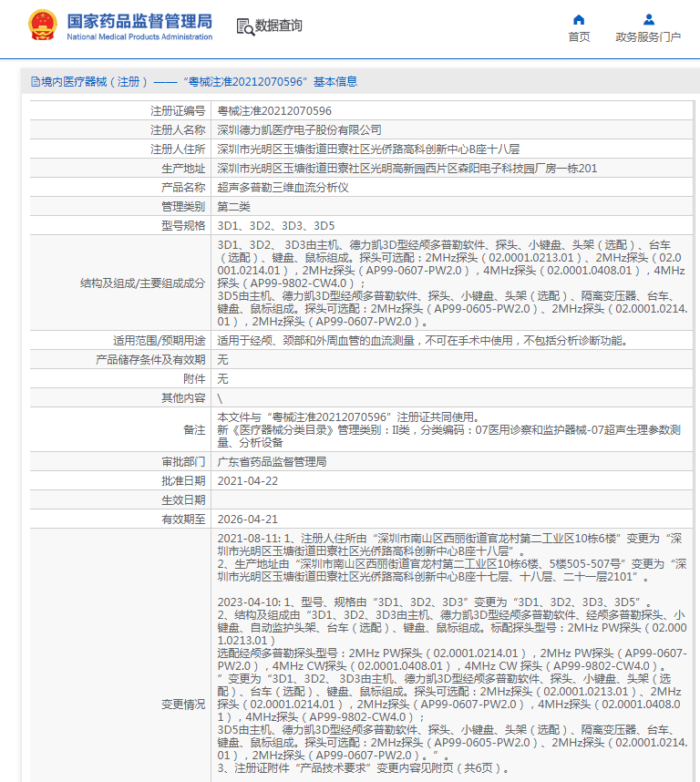This screenshot has width=700, height=782.
Task: Click the 首页 house icon
Action: [x=579, y=19]
